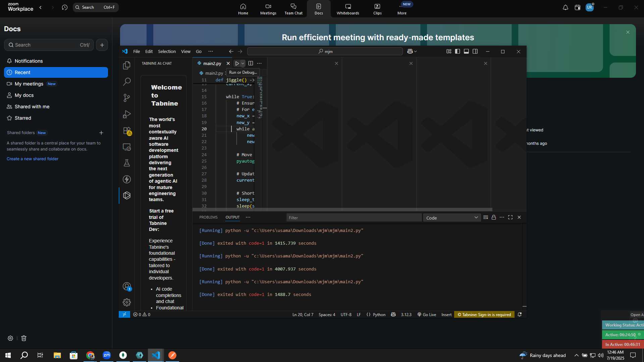
Task: Open the View menu in VS Code
Action: 185,51
